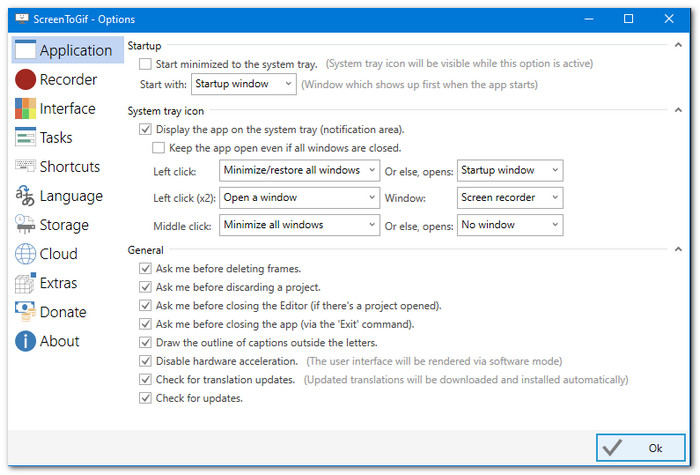This screenshot has height=475, width=700.
Task: Uncheck Check for translation updates
Action: 145,379
